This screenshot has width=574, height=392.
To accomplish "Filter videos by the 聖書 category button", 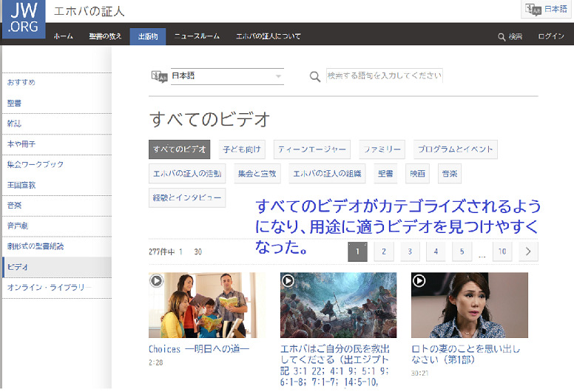I will pos(385,174).
